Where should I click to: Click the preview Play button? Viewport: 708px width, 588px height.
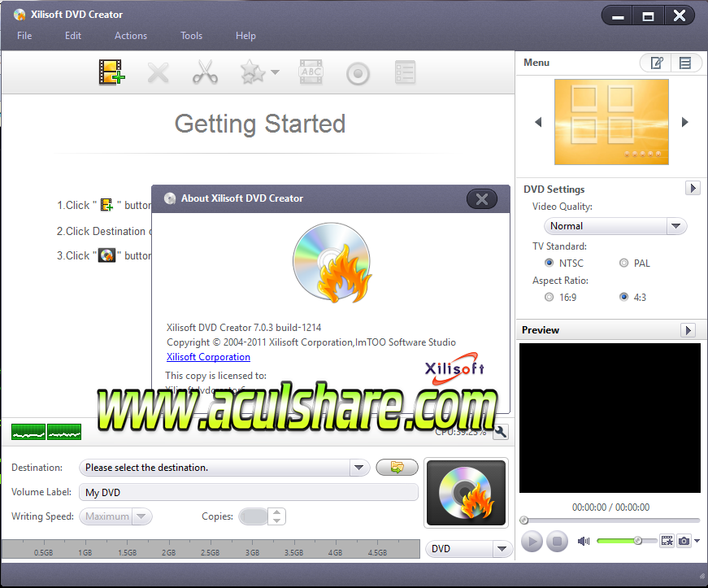pos(532,541)
